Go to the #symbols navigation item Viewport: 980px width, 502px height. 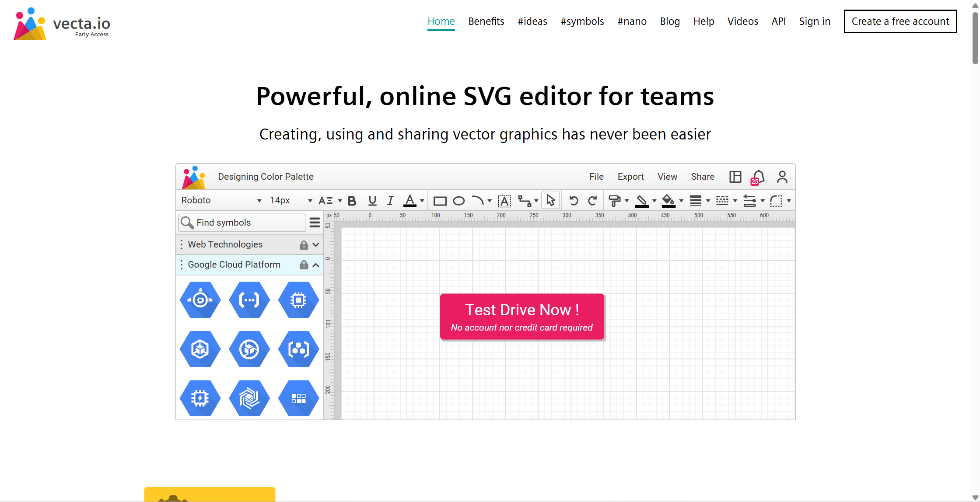tap(582, 21)
